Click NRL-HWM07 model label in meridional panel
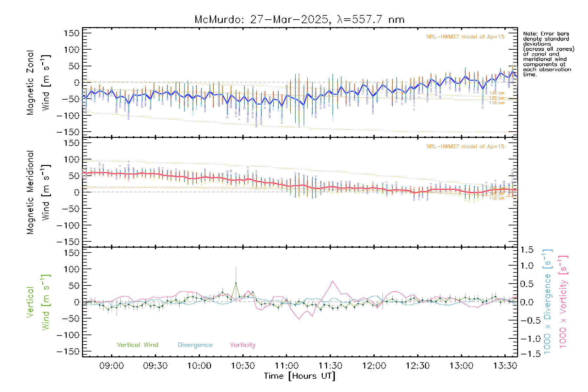The width and height of the screenshot is (588, 392). coord(465,147)
